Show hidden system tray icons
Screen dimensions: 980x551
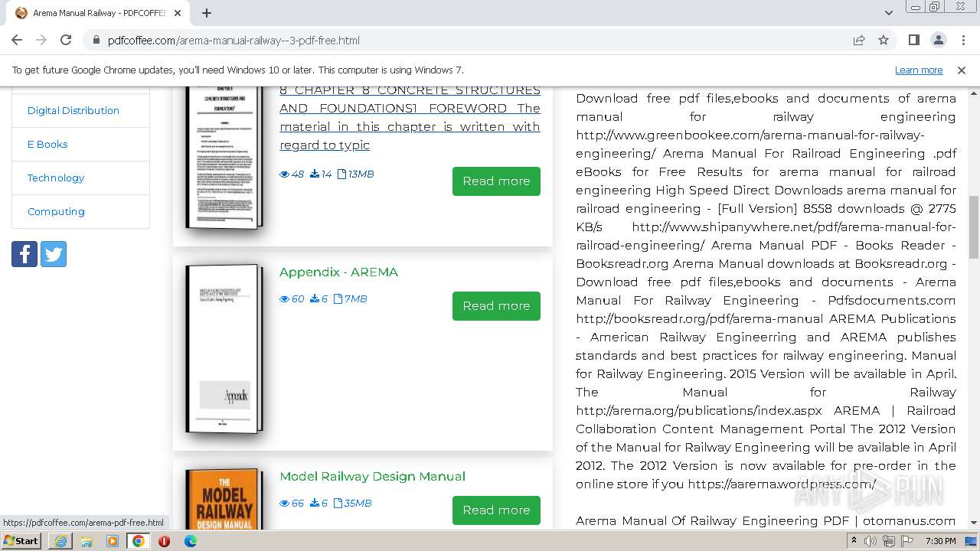pyautogui.click(x=854, y=541)
